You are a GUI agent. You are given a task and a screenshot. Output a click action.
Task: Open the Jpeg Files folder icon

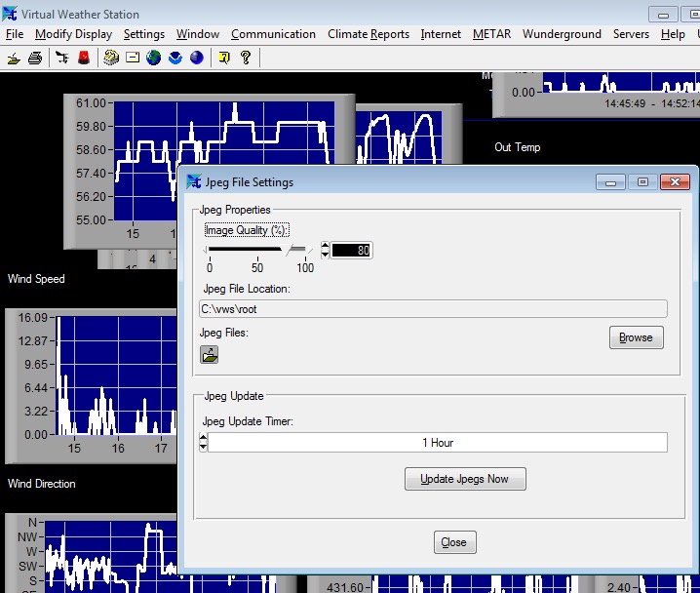[210, 355]
